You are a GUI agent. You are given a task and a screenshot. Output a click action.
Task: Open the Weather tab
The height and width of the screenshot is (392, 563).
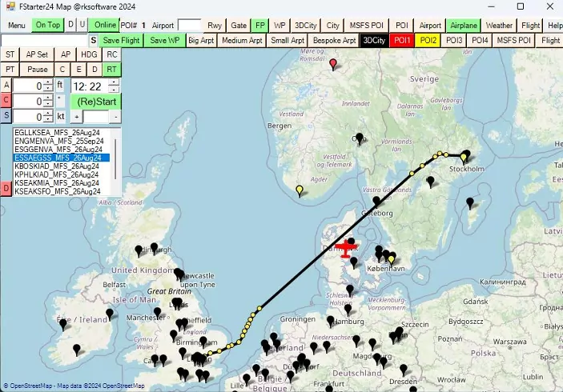tap(499, 25)
